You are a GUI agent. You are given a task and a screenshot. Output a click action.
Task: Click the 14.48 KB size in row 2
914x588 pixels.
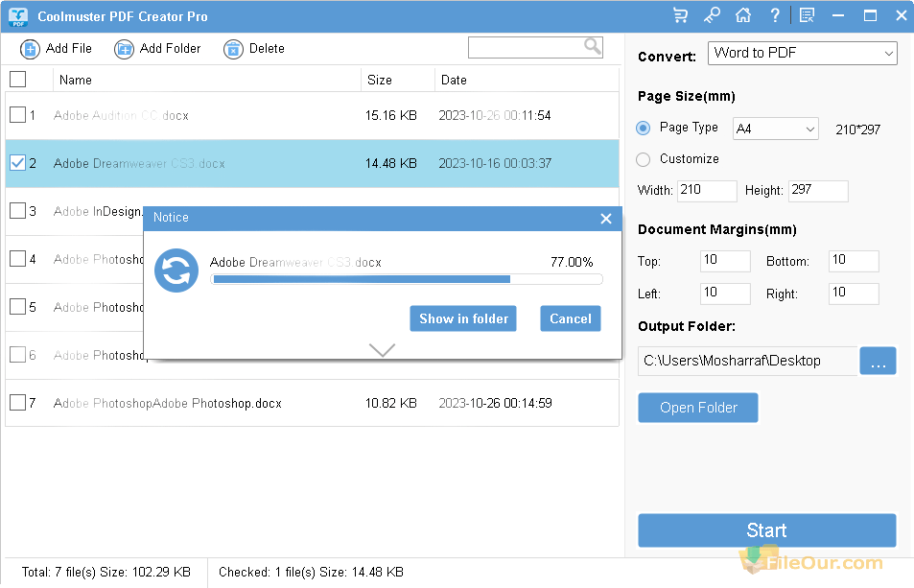[391, 163]
